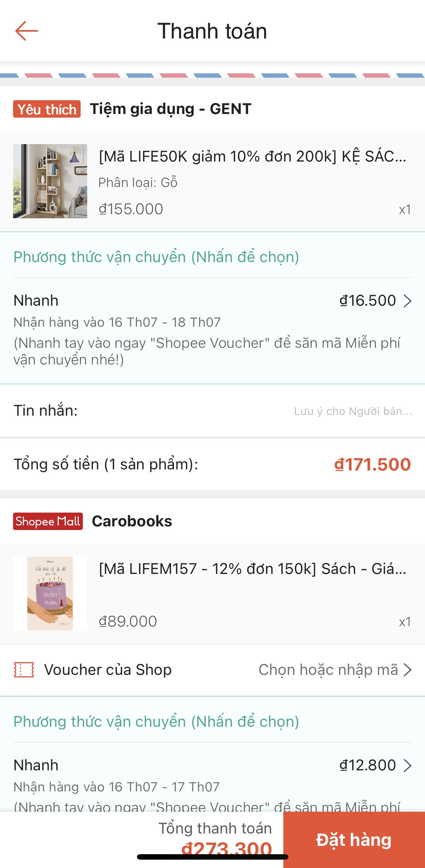Open the book cover product thumbnail
This screenshot has height=868, width=425.
coord(50,593)
